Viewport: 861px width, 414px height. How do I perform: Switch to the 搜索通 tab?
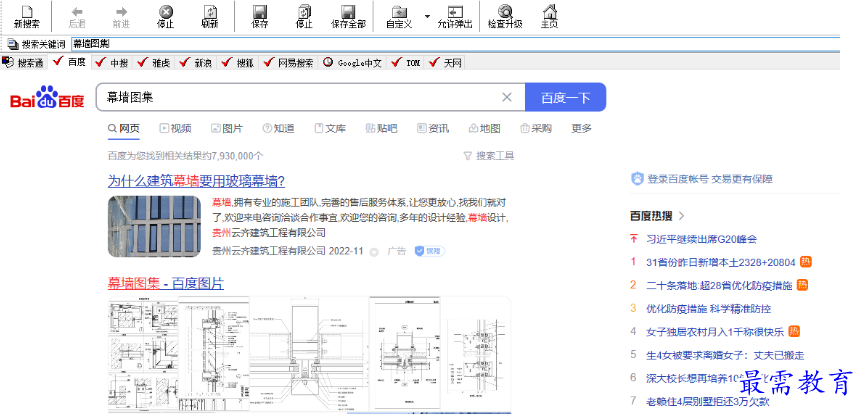tap(23, 63)
